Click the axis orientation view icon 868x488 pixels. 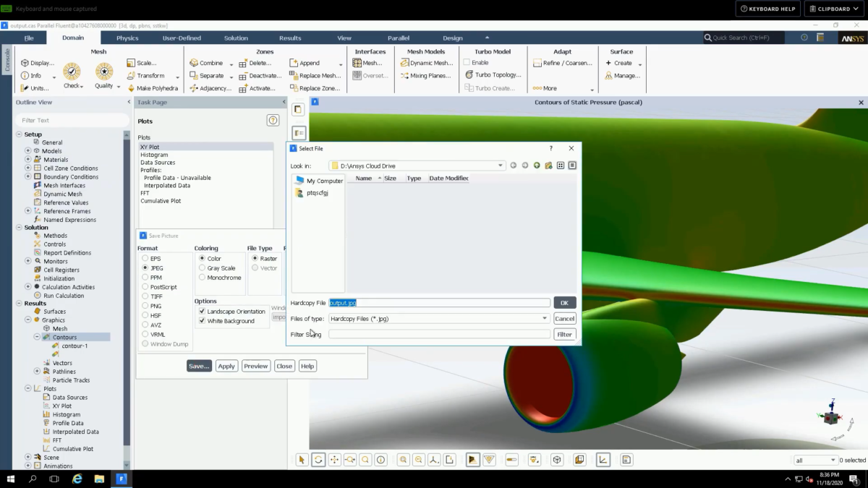tap(434, 460)
